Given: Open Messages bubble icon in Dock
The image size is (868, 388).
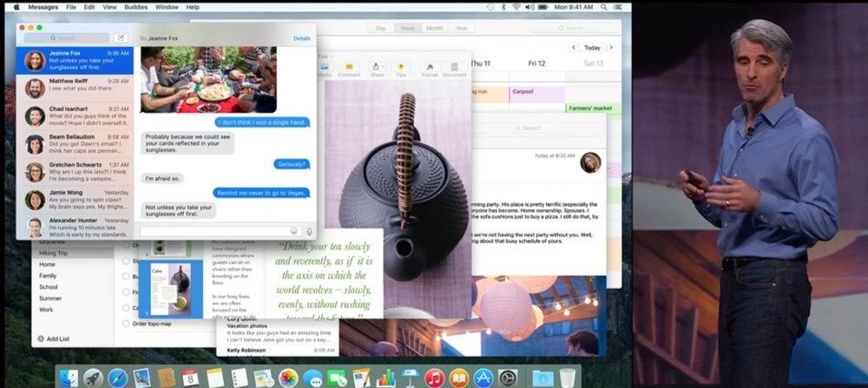Looking at the screenshot, I should (312, 378).
